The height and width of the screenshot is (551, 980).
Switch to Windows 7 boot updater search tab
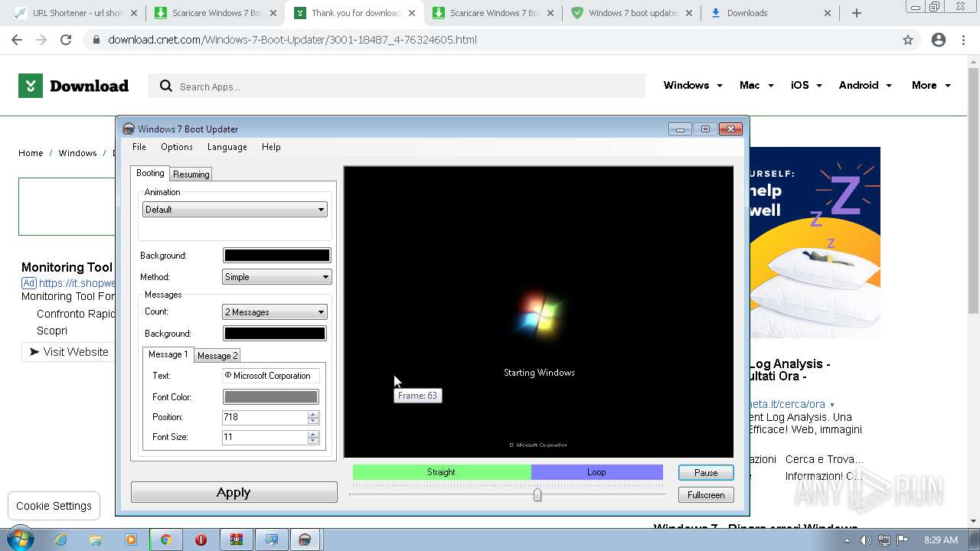click(632, 13)
